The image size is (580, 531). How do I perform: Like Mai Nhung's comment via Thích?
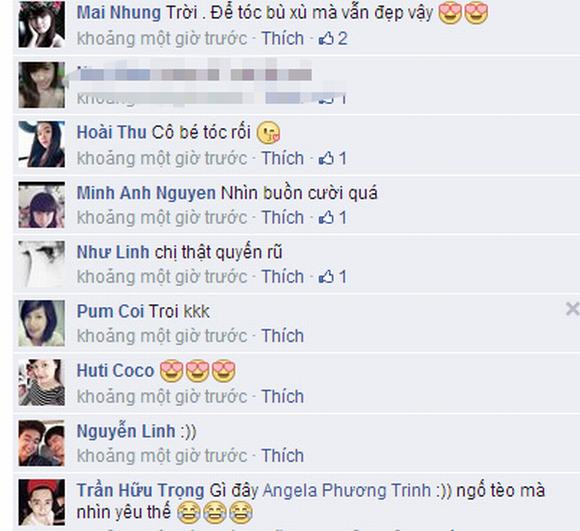283,38
